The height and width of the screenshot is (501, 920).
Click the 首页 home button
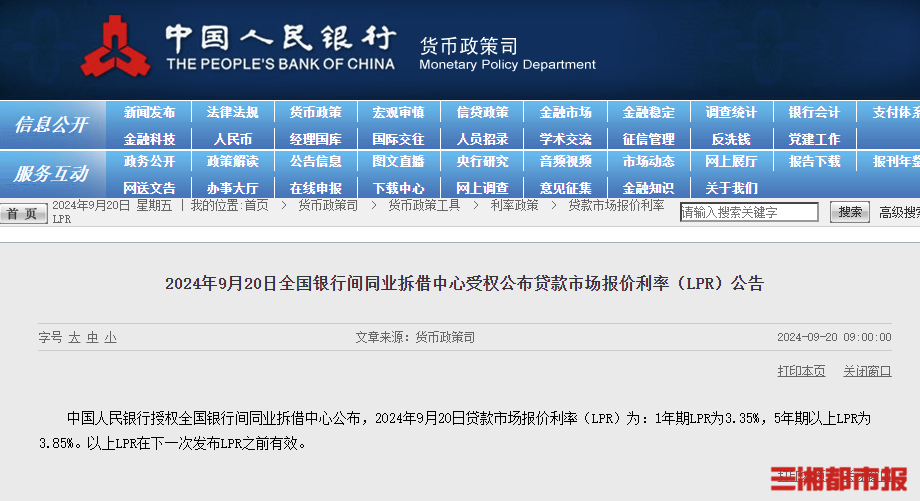pos(22,213)
